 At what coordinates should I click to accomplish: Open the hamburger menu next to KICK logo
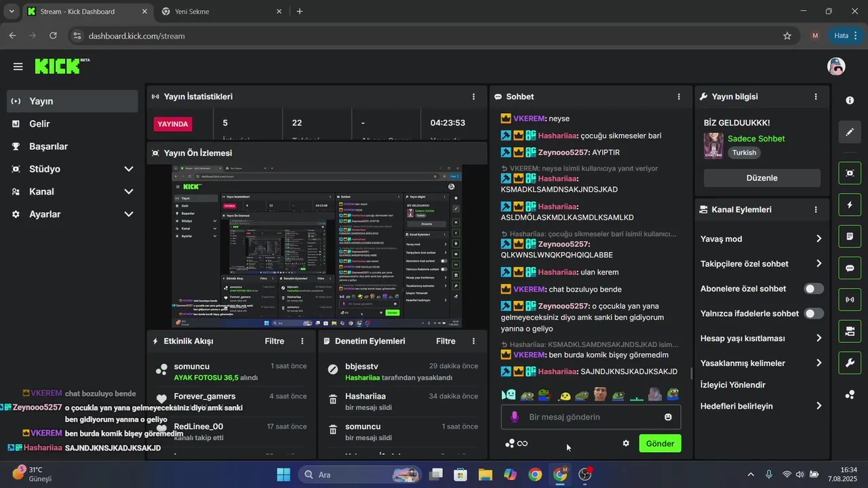pos(18,66)
